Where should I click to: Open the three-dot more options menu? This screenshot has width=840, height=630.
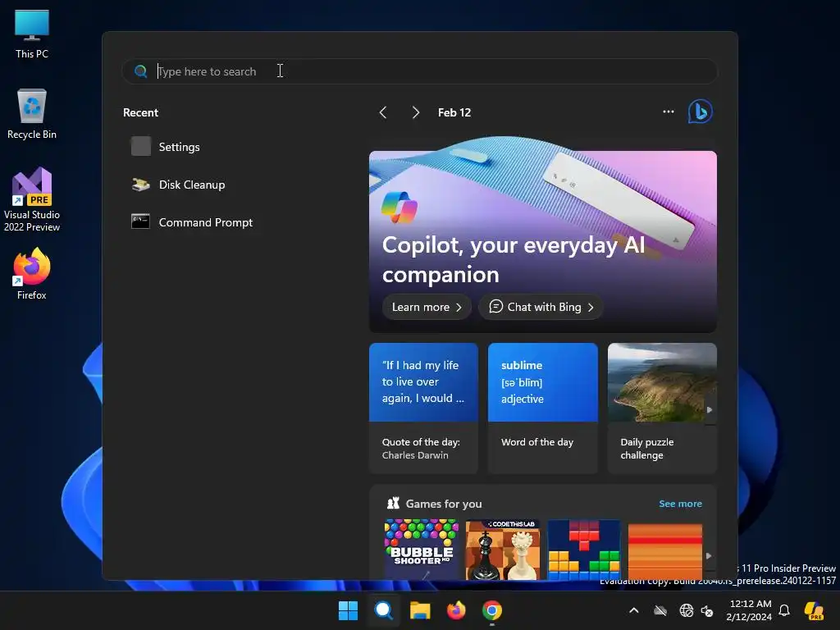(668, 112)
